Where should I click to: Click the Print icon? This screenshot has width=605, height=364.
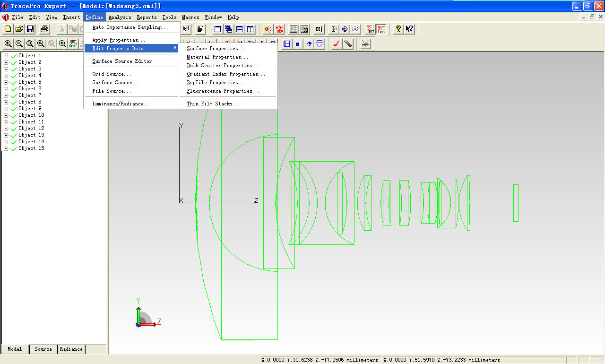[44, 29]
